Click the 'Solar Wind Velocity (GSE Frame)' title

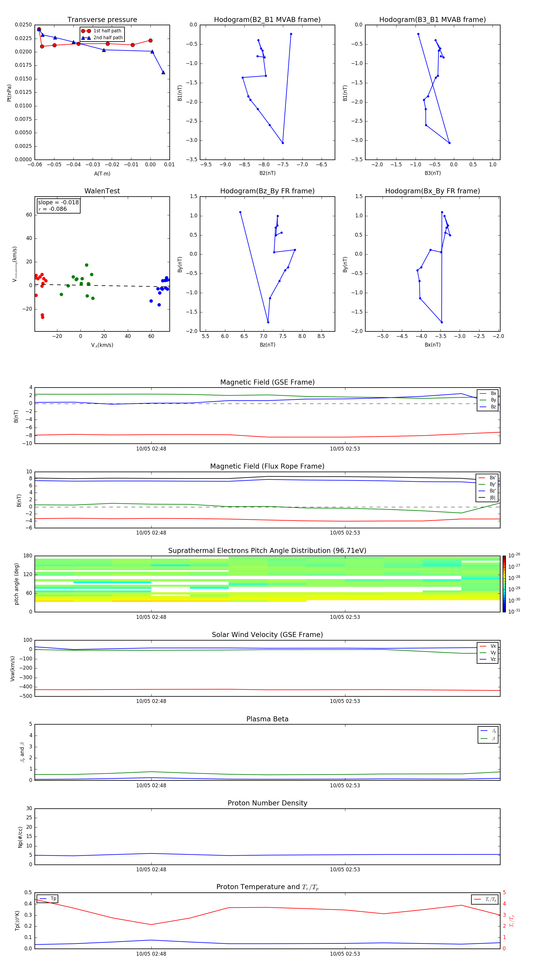267,635
